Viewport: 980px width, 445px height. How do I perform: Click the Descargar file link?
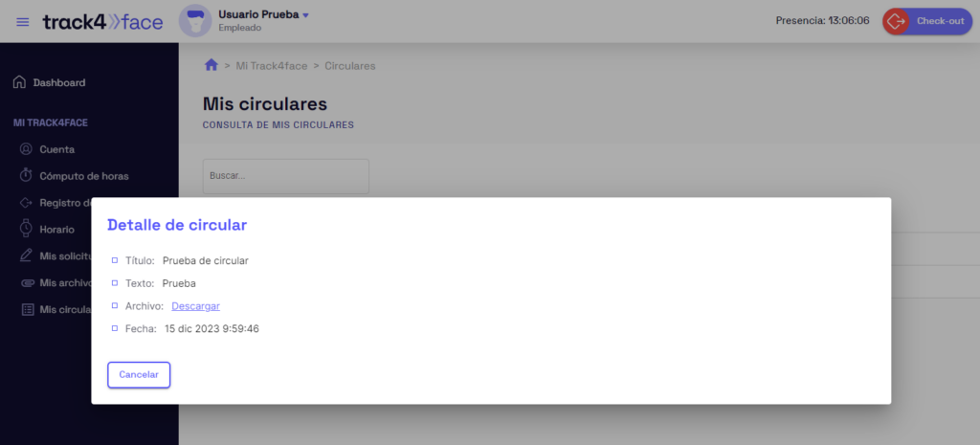point(195,306)
